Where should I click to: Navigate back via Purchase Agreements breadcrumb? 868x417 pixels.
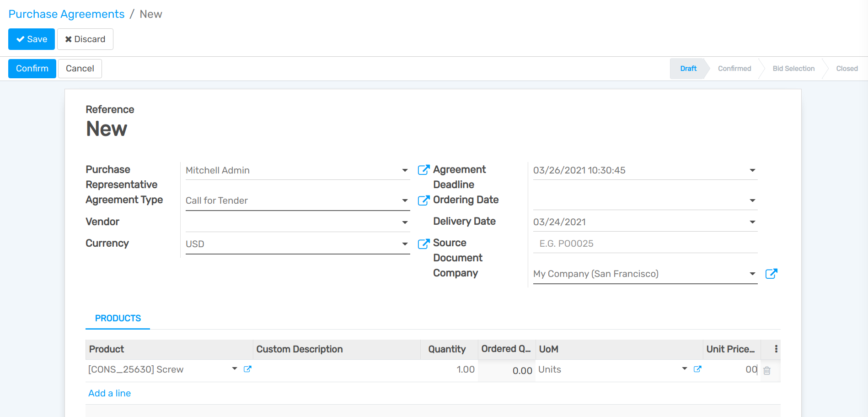coord(66,14)
